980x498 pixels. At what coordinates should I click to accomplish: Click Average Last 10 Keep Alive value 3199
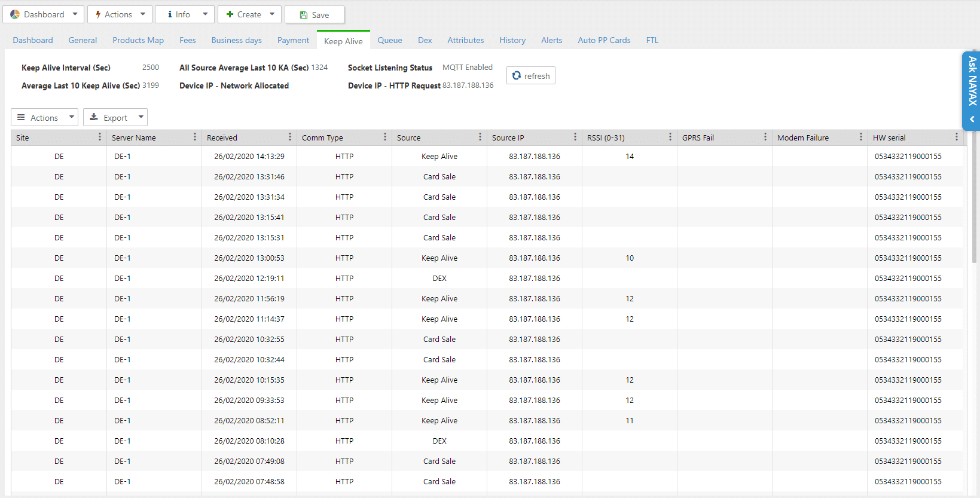click(x=151, y=85)
